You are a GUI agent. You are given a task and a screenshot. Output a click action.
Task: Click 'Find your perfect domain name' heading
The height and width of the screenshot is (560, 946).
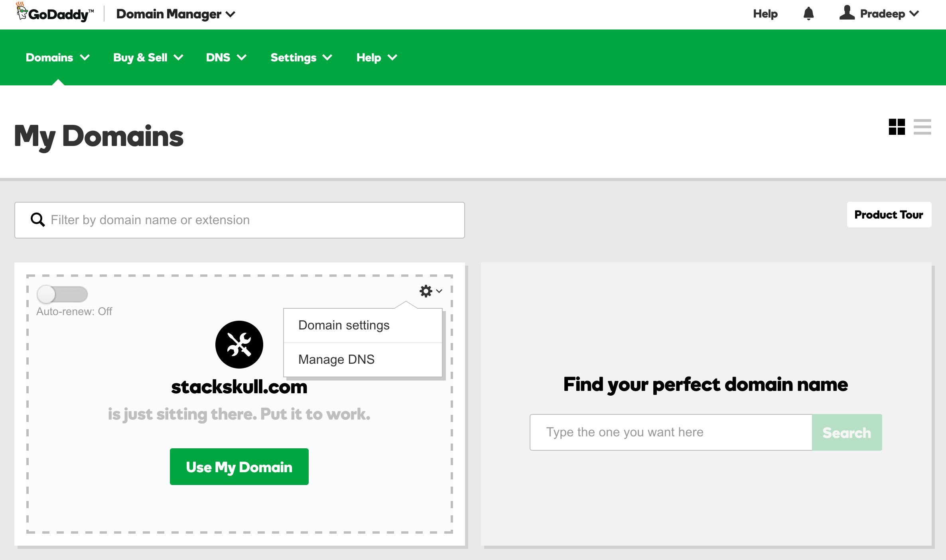pyautogui.click(x=706, y=385)
